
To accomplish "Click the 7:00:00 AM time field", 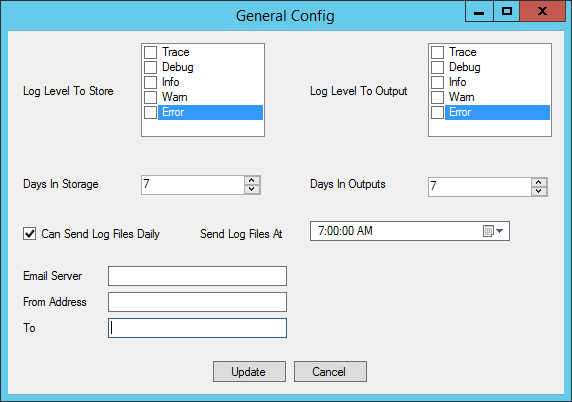I will 396,231.
